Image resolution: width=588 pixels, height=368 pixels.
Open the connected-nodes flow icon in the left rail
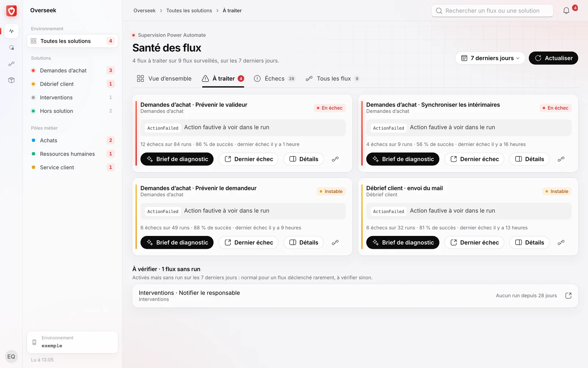click(11, 64)
